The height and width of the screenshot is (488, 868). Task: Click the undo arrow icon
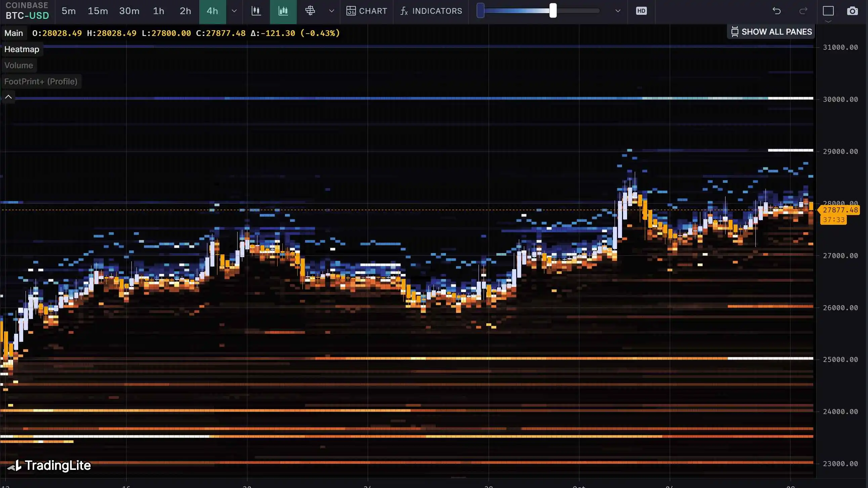pos(776,11)
